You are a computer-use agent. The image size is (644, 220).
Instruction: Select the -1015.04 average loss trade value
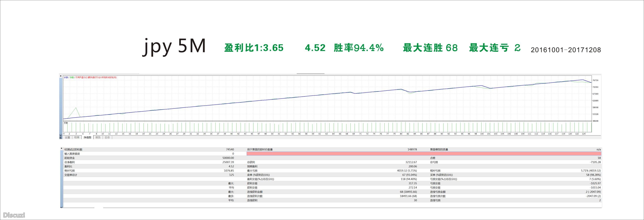(595, 187)
